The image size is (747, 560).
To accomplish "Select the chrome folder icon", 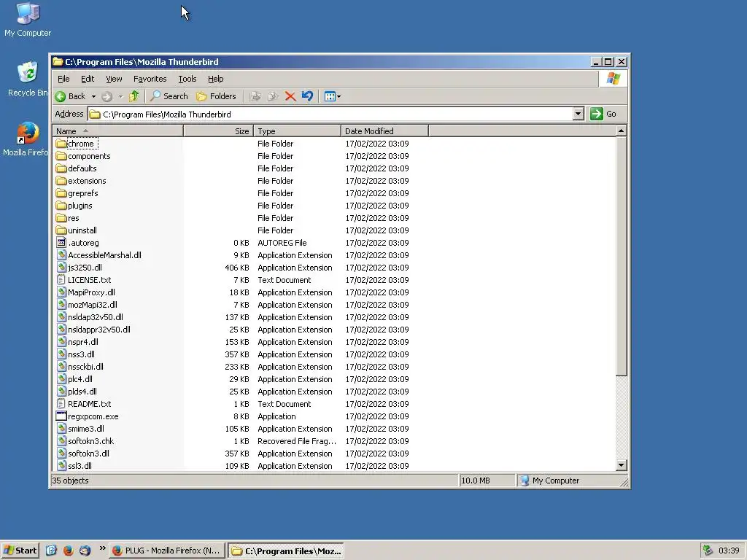I will coord(61,144).
